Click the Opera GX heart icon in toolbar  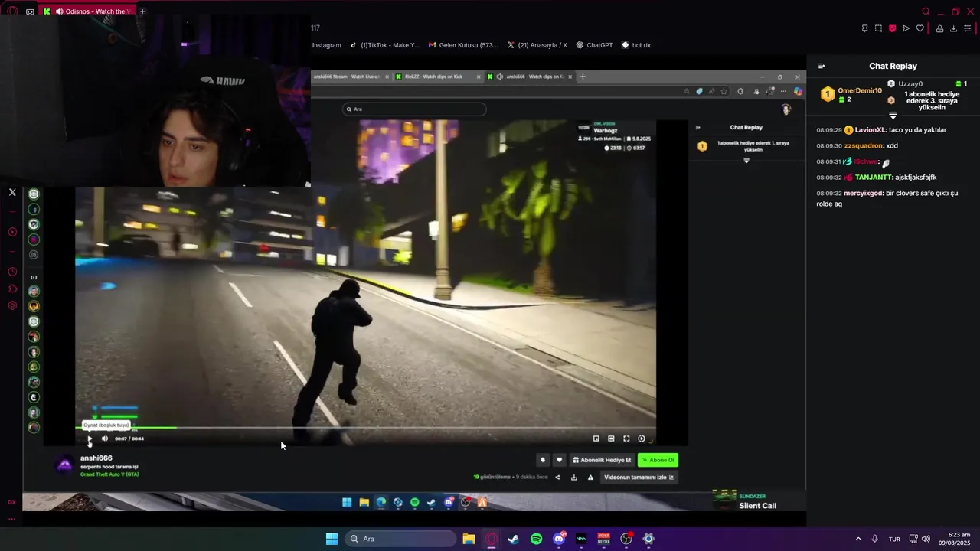[920, 28]
